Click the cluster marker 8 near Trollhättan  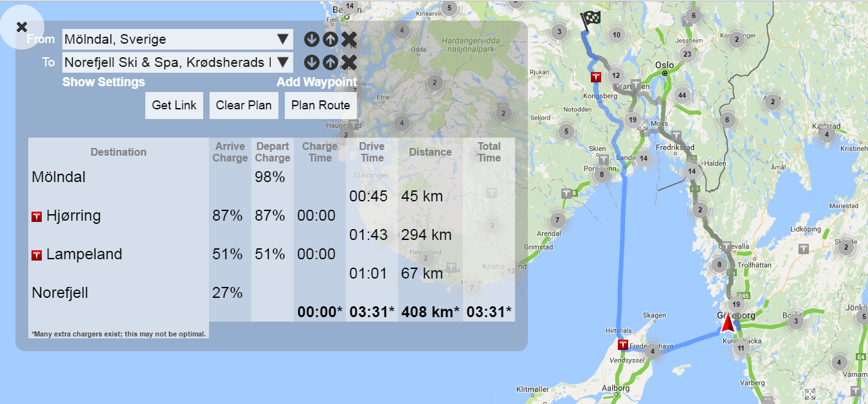[719, 264]
